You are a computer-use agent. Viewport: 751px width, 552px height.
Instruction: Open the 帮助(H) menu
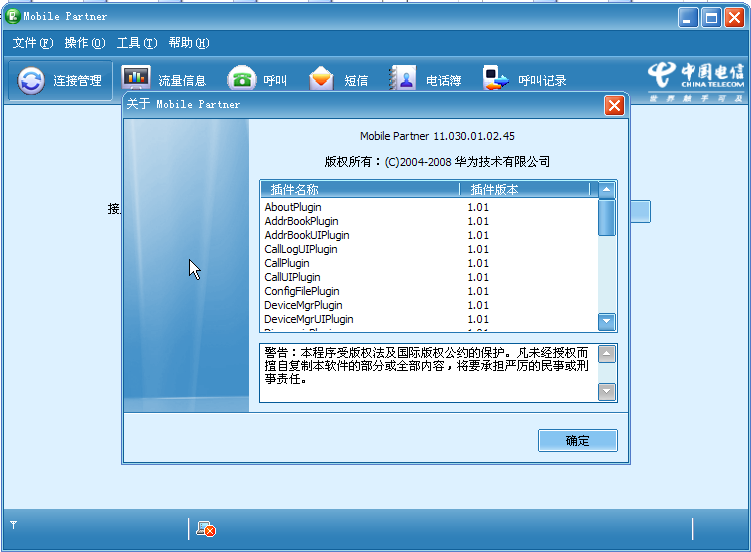(189, 43)
